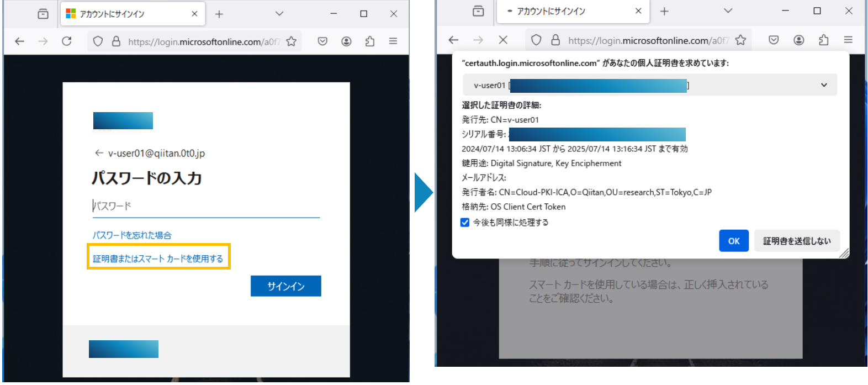Maximize the right browser window
The height and width of the screenshot is (385, 868).
[817, 10]
